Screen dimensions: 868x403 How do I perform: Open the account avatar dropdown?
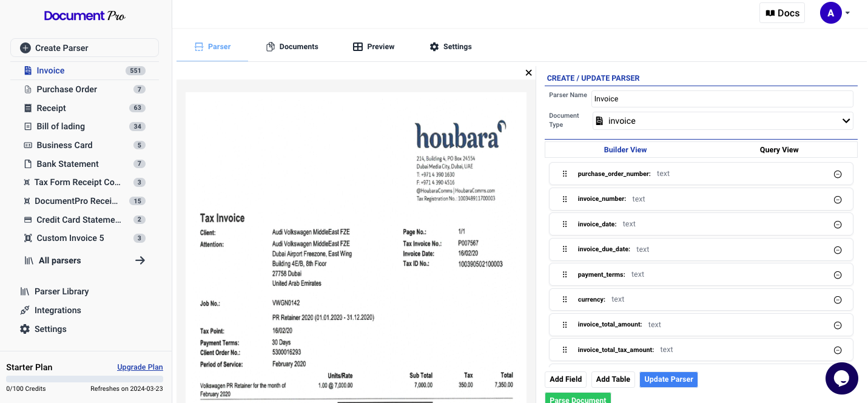(x=831, y=13)
